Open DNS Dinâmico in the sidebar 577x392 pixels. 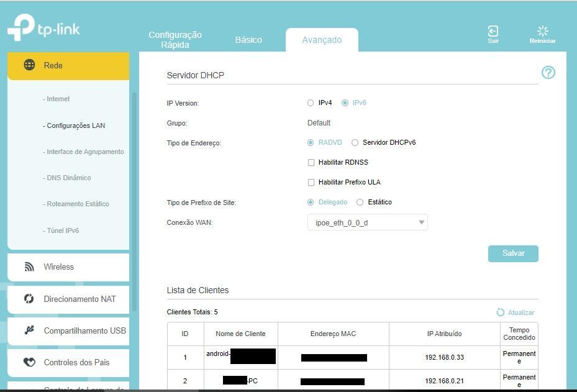point(68,178)
